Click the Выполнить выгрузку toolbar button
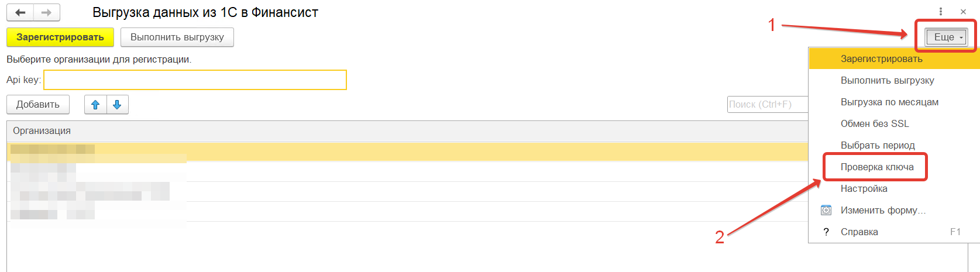The image size is (980, 272). click(x=177, y=37)
